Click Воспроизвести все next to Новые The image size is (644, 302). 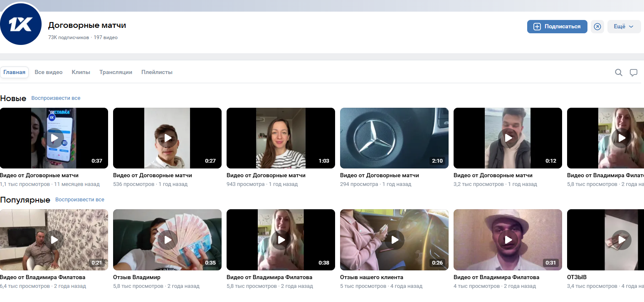[56, 98]
